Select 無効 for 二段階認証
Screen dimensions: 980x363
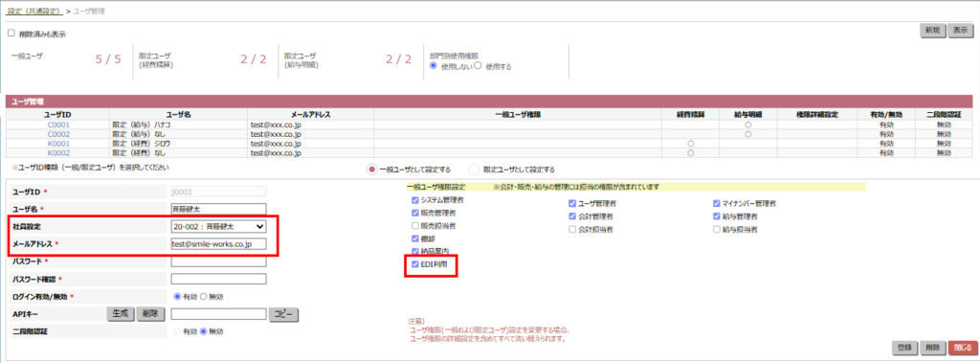pyautogui.click(x=203, y=331)
